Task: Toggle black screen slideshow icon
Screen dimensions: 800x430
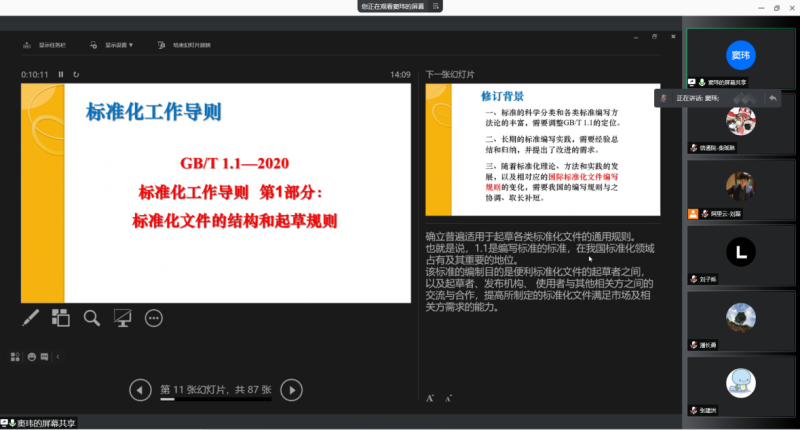Action: pyautogui.click(x=123, y=318)
